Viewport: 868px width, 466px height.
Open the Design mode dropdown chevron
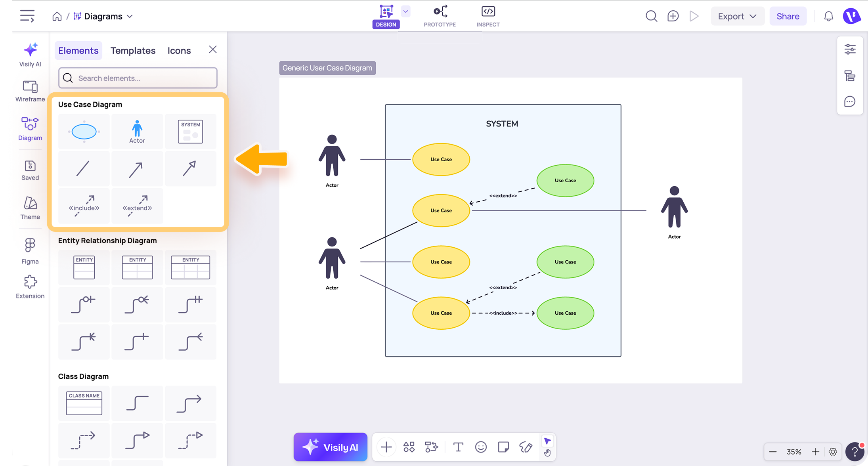(x=405, y=11)
